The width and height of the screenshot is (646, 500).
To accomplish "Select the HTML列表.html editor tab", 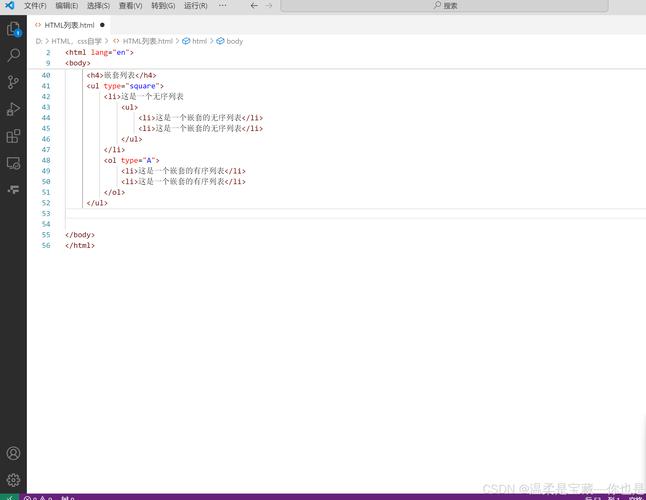I will (x=68, y=24).
